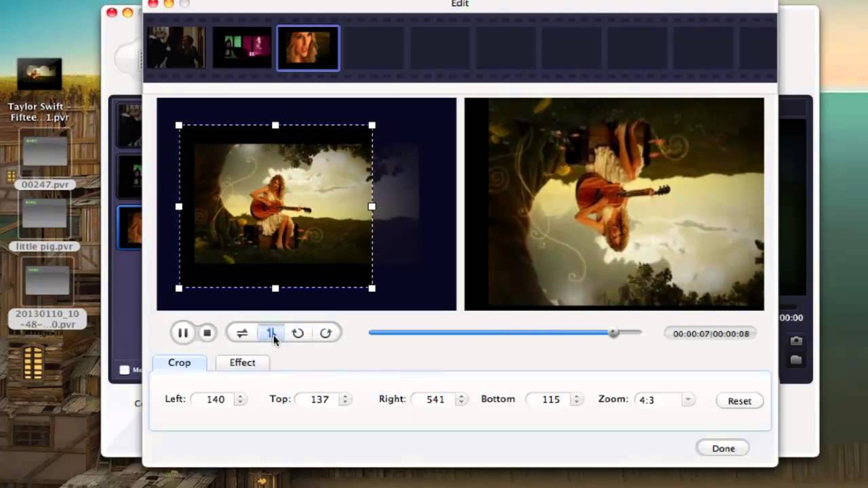
Task: Click the camera snapshot icon in background window
Action: pos(796,340)
